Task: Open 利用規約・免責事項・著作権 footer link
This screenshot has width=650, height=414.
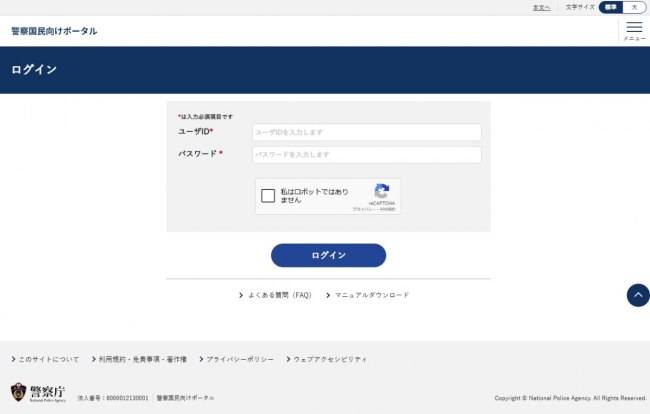Action: point(142,358)
